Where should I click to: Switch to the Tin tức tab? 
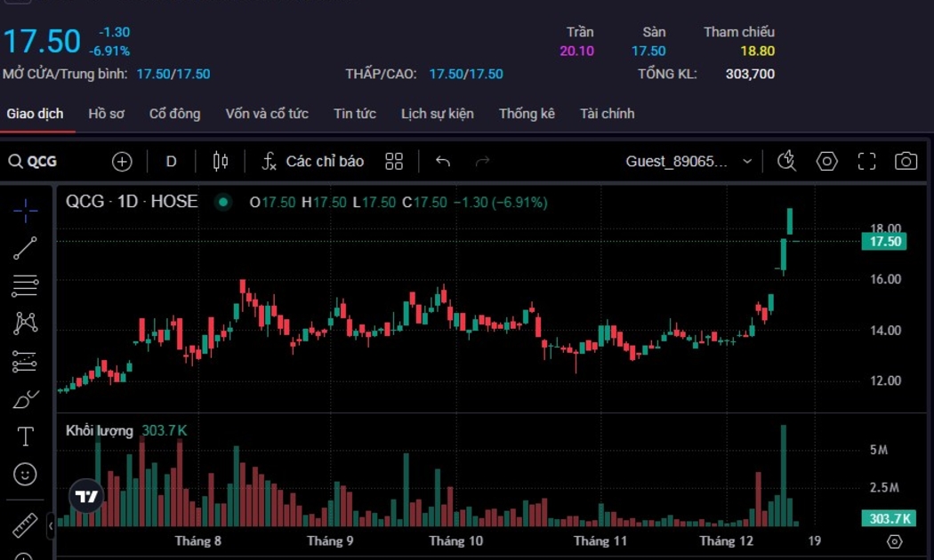pyautogui.click(x=355, y=114)
